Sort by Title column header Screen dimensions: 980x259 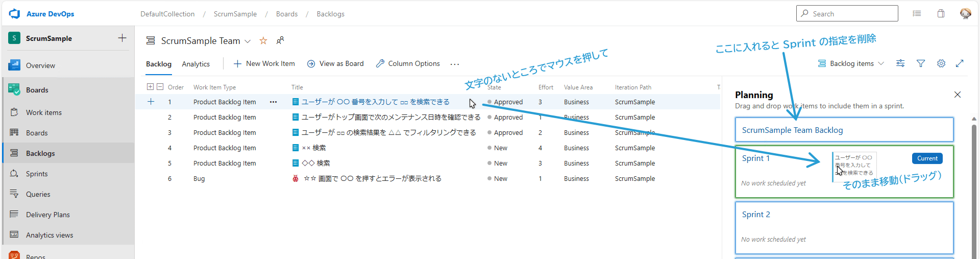click(x=297, y=87)
